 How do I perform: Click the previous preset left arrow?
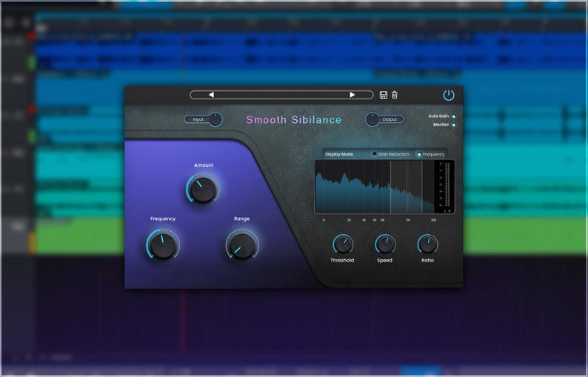[211, 95]
